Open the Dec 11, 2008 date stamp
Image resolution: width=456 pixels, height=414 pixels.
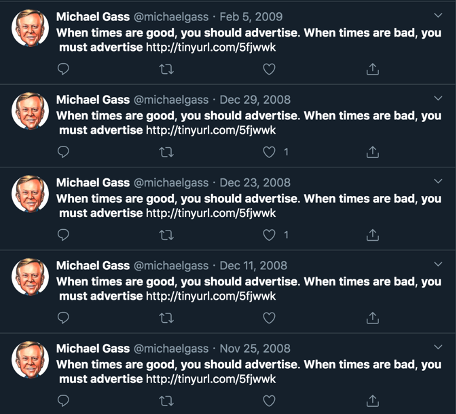(253, 266)
